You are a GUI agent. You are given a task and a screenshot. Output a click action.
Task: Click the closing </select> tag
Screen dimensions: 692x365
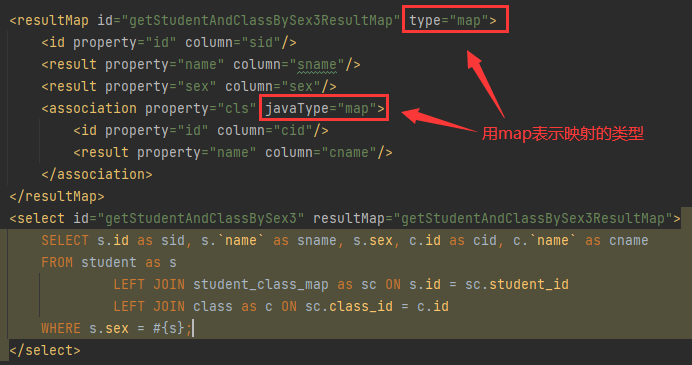pos(45,350)
